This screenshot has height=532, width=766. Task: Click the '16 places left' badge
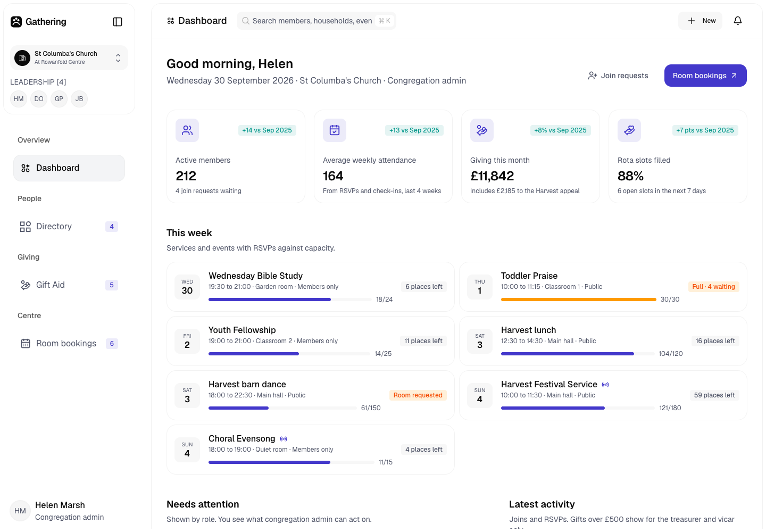[x=715, y=341]
